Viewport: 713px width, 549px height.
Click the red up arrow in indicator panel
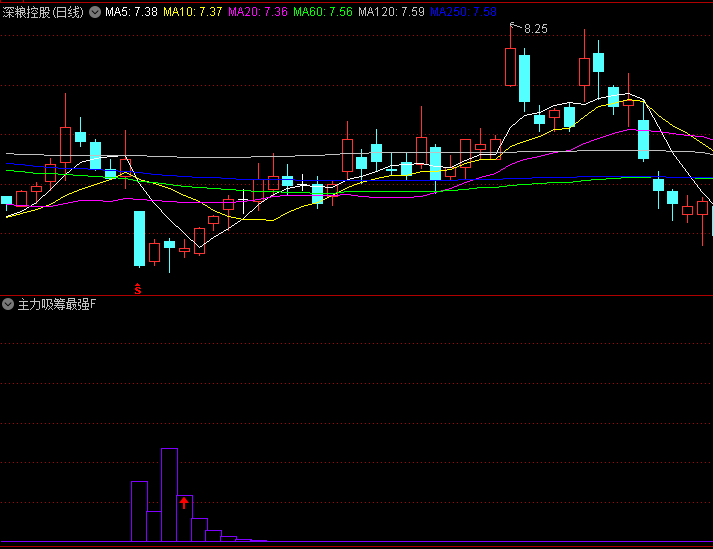184,503
